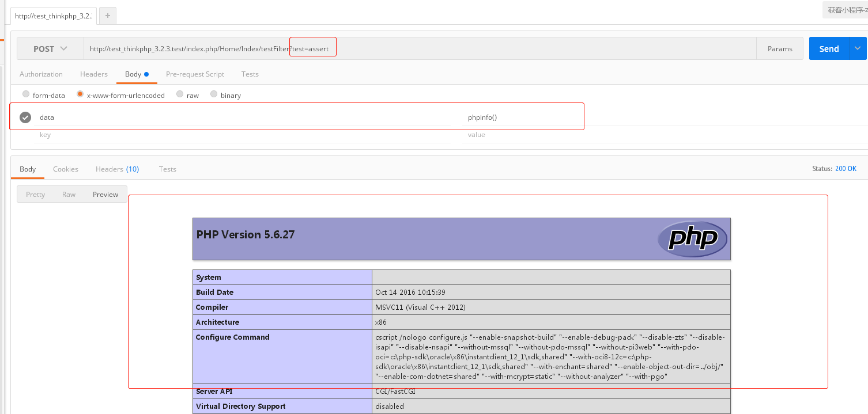Open the Pre-request Script tab
This screenshot has height=414, width=868.
tap(195, 74)
